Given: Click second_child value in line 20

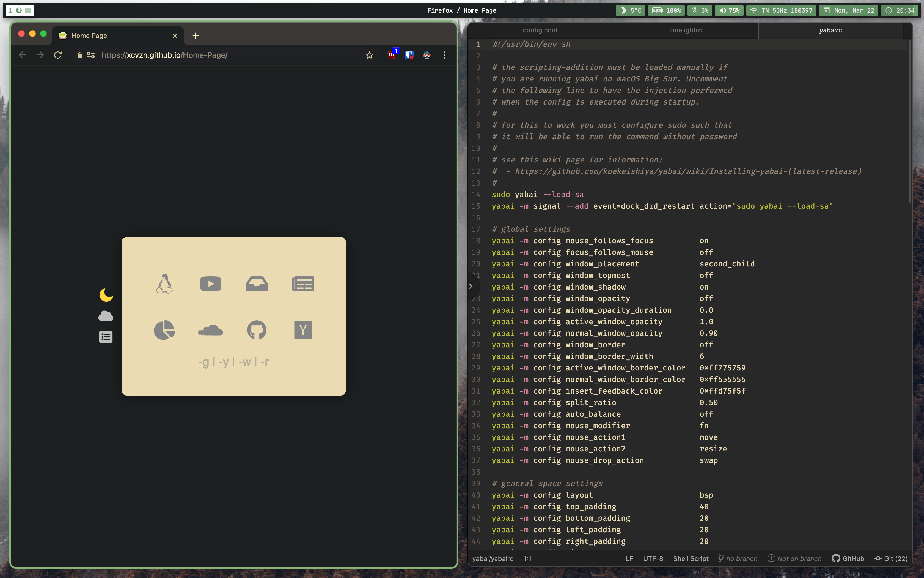Looking at the screenshot, I should 727,264.
